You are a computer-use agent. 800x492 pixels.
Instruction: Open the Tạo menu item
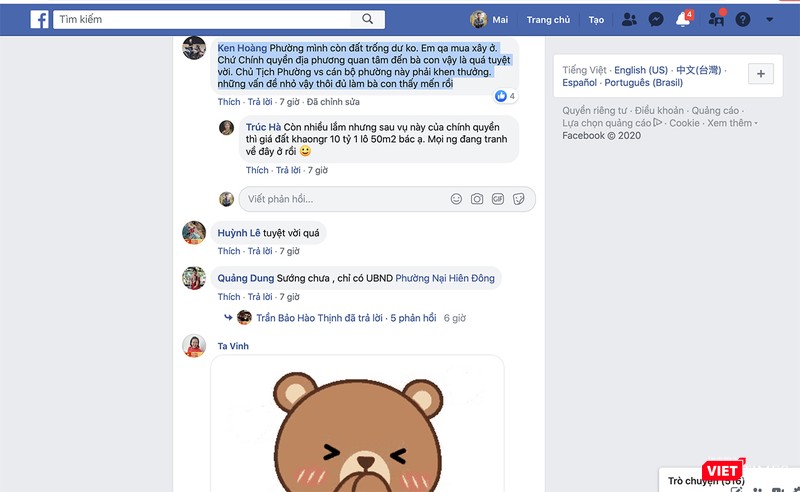(x=596, y=20)
